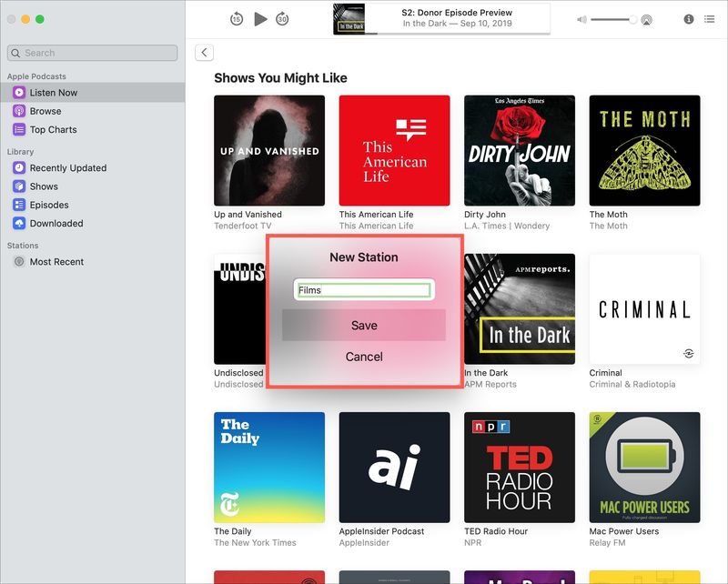728x584 pixels.
Task: Click the TED Radio Hour title text
Action: 496,531
